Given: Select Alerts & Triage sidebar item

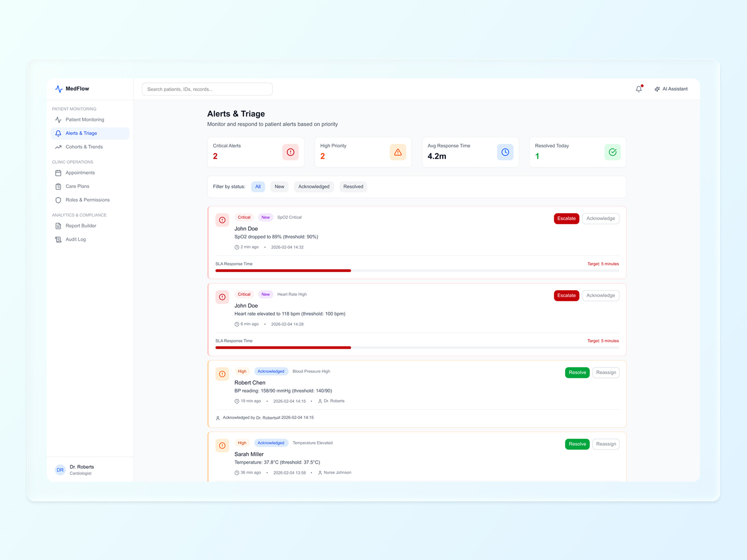Looking at the screenshot, I should click(90, 133).
